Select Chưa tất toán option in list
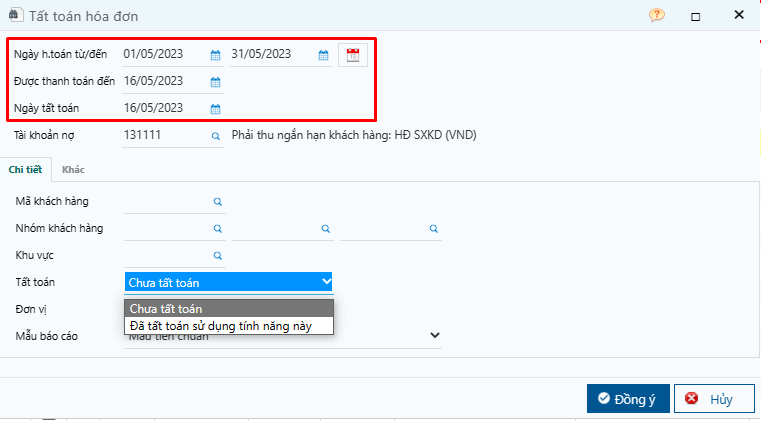 [229, 308]
